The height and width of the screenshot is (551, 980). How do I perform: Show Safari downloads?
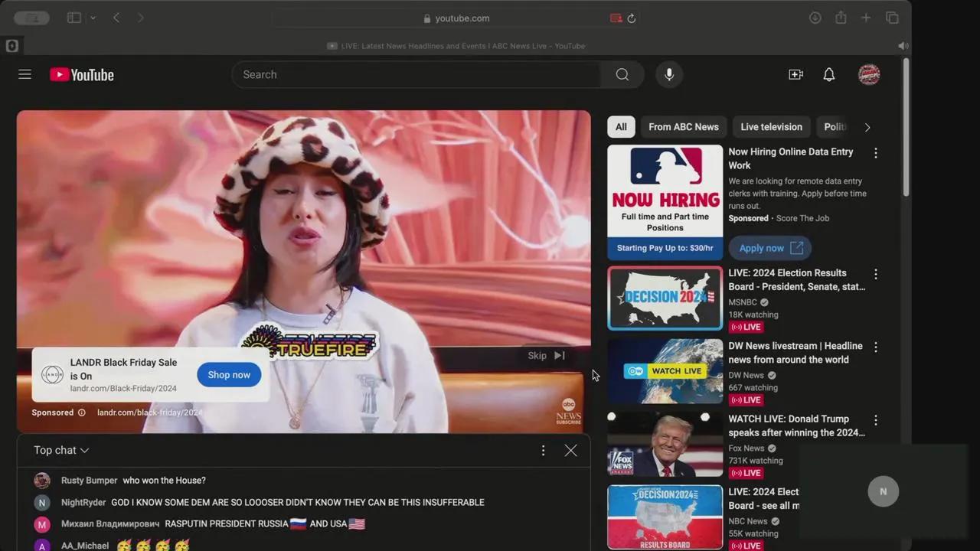[815, 18]
